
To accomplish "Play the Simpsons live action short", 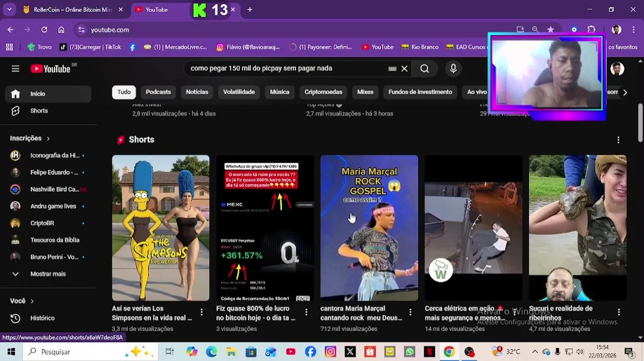I will [x=160, y=228].
